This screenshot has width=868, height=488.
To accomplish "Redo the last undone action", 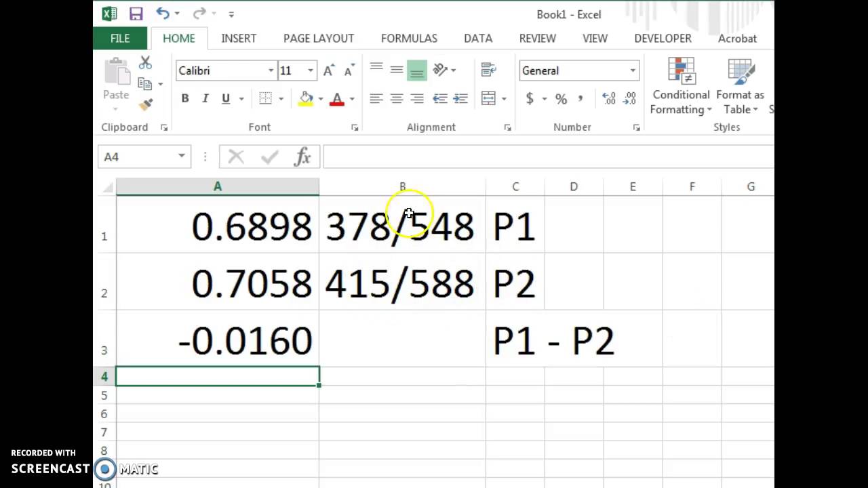I will tap(199, 14).
